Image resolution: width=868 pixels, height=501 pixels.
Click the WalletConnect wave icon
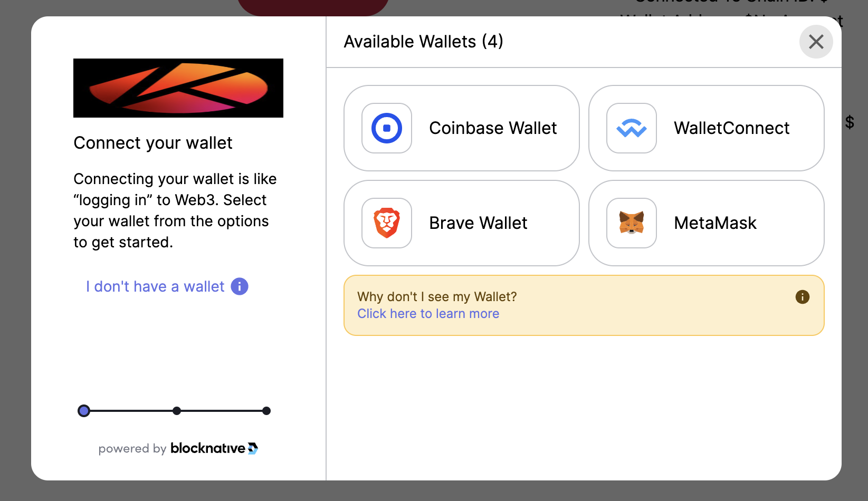[x=632, y=128]
